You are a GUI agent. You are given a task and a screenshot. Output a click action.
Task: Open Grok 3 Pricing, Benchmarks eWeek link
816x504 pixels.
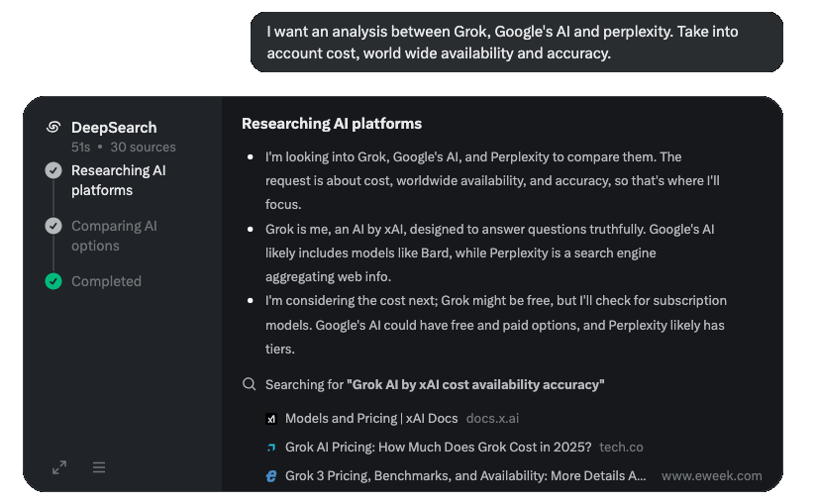pyautogui.click(x=465, y=475)
